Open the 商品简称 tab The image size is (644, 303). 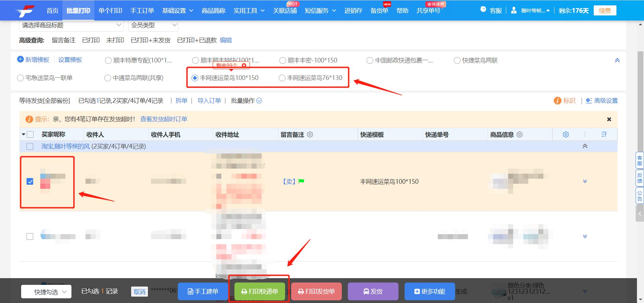point(213,11)
